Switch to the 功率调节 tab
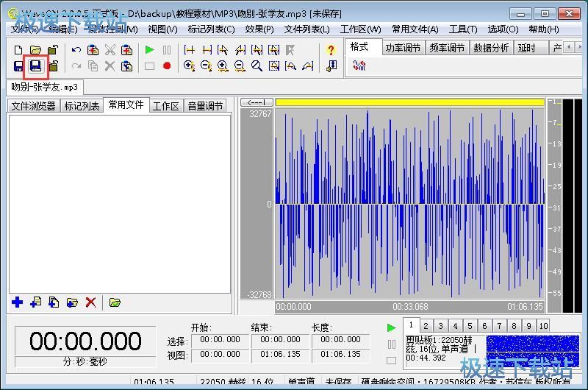The height and width of the screenshot is (390, 588). [x=403, y=48]
